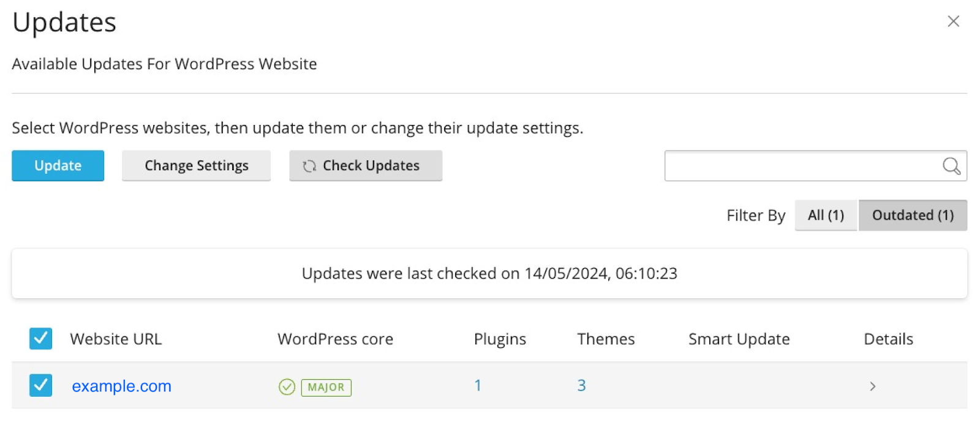The width and height of the screenshot is (980, 436).
Task: Click the magnifier search icon
Action: pyautogui.click(x=951, y=166)
